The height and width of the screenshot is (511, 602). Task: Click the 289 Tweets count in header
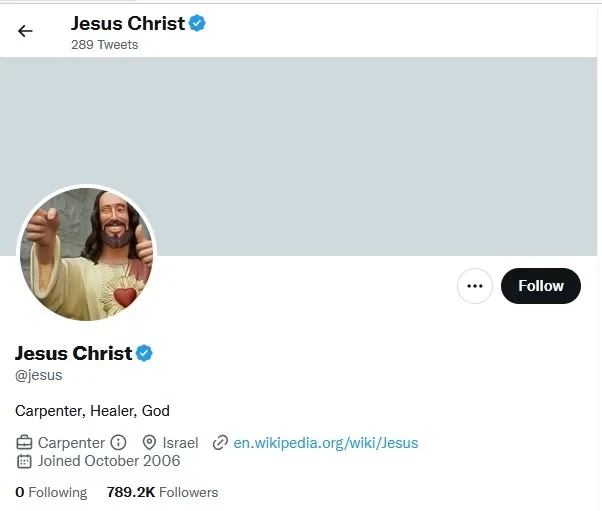(104, 45)
